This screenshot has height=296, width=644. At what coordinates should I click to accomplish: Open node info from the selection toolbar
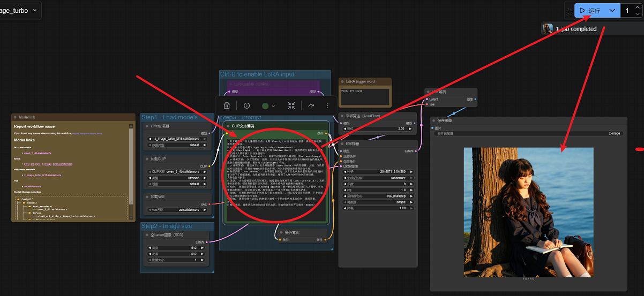[x=246, y=106]
